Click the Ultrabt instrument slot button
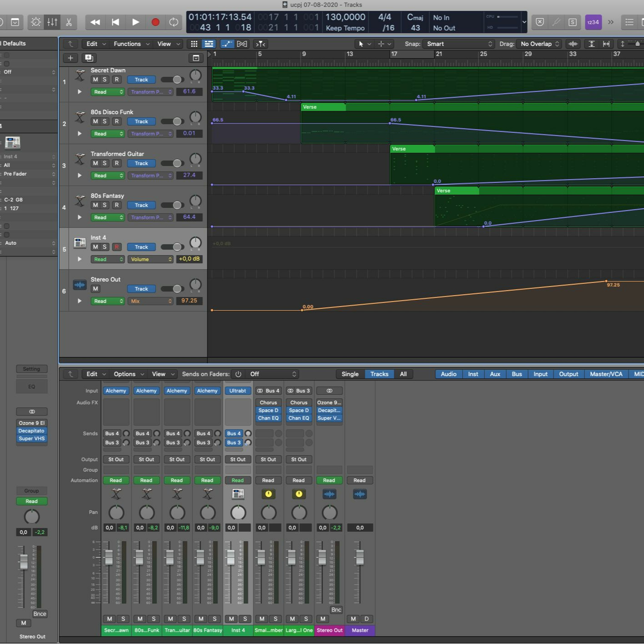Screen dimensions: 644x644 click(x=237, y=391)
